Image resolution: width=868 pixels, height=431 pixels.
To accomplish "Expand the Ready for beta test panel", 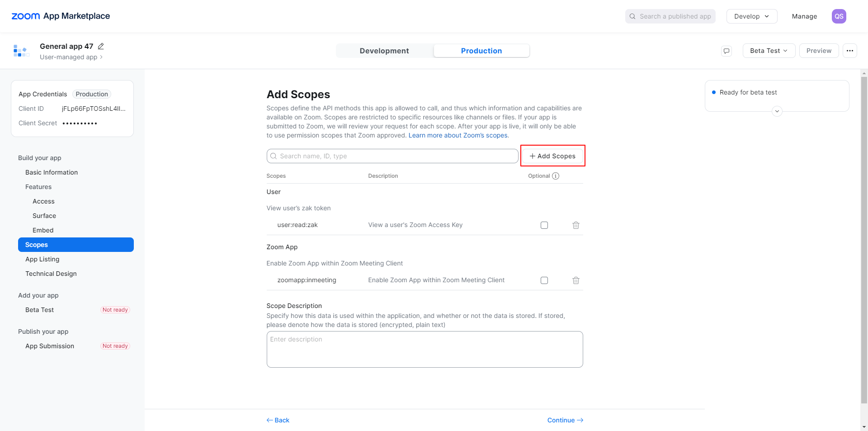I will click(777, 111).
